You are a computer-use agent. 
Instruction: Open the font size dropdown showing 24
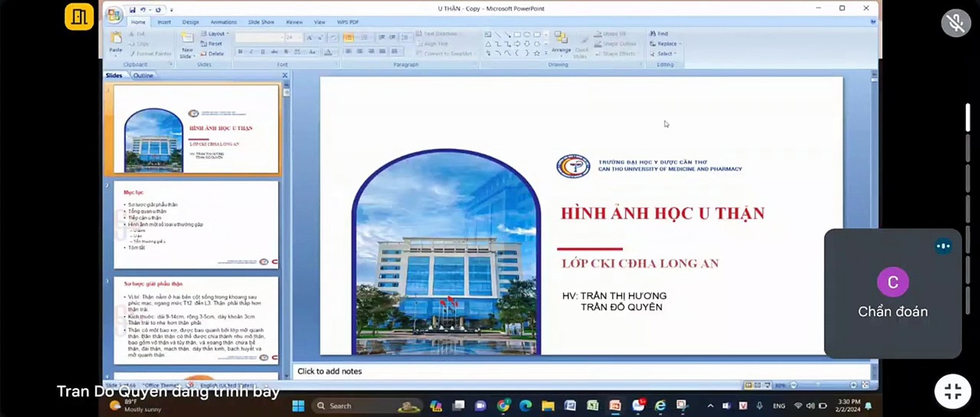click(x=293, y=38)
